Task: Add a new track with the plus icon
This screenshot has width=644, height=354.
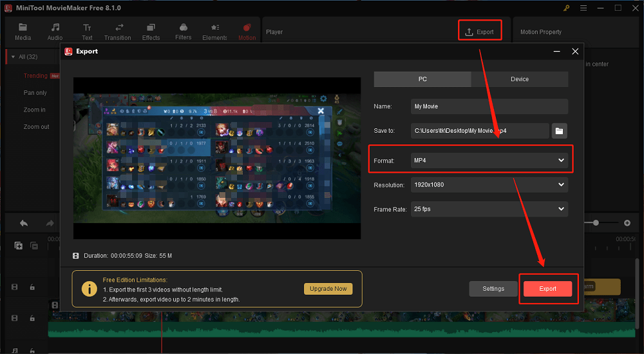Action: [19, 246]
